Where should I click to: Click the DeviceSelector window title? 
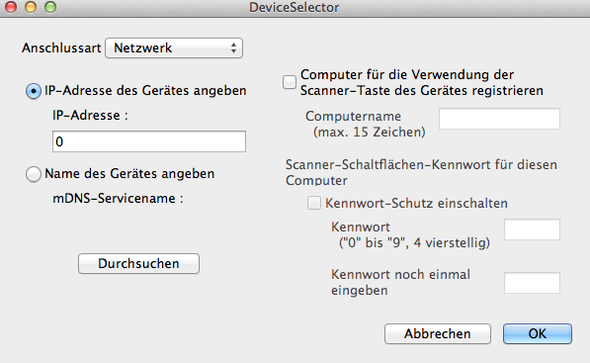pyautogui.click(x=294, y=7)
